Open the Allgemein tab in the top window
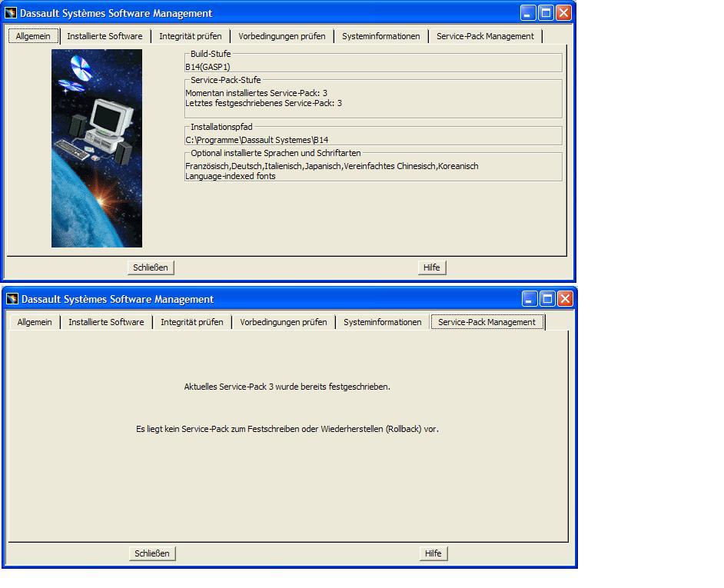Viewport: 724px width, 588px height. tap(33, 36)
